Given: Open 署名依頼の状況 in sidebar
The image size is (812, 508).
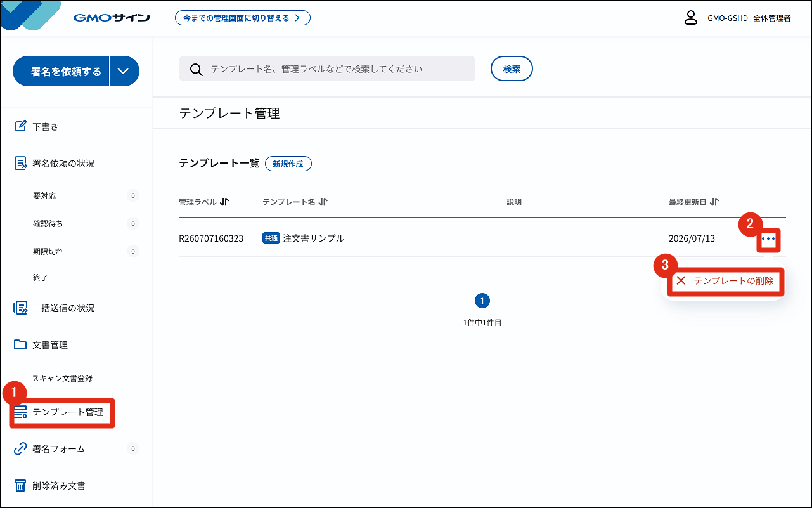Looking at the screenshot, I should click(x=63, y=163).
